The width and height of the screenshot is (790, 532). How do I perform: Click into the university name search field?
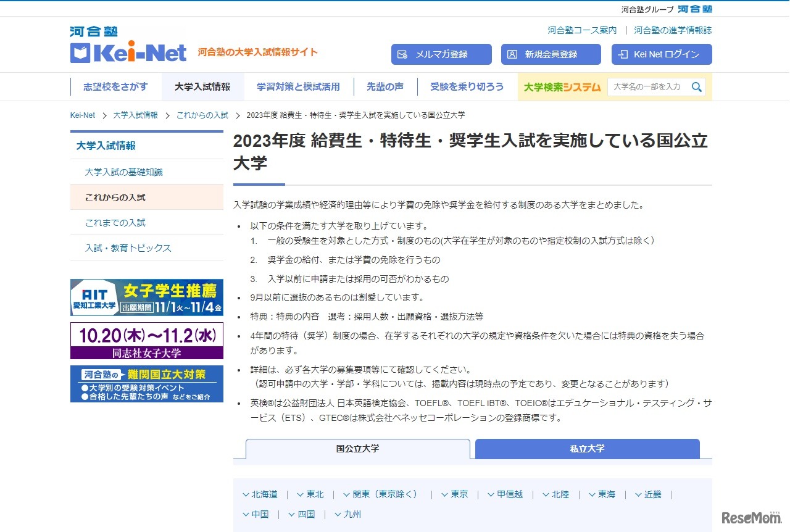click(x=642, y=86)
